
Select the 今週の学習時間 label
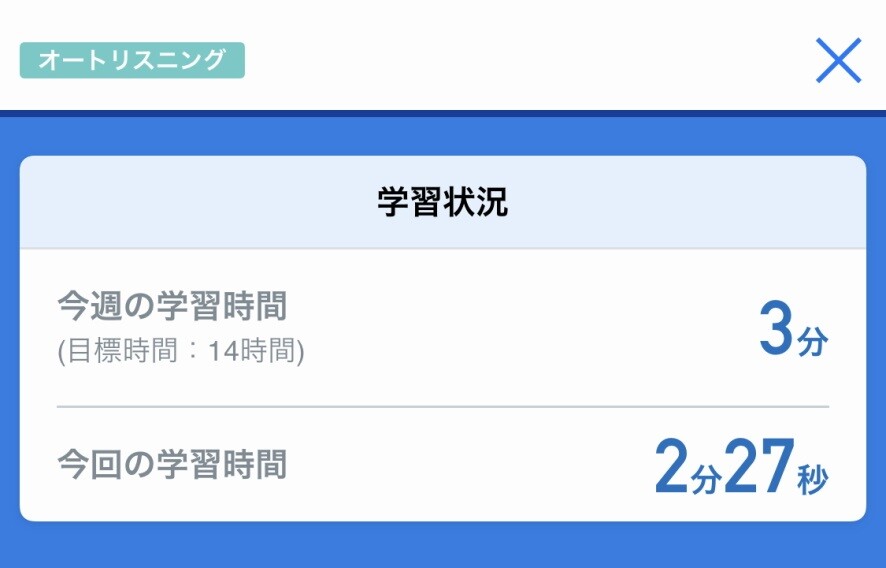[x=172, y=306]
